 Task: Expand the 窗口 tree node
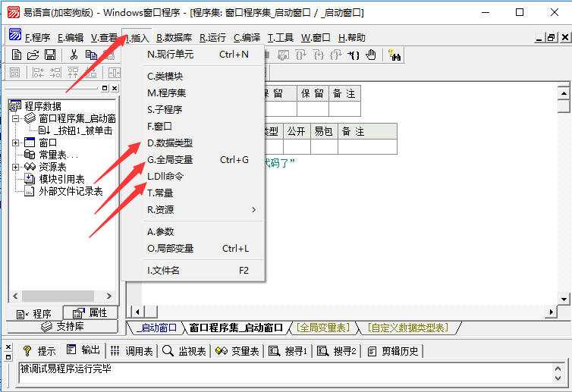[15, 143]
